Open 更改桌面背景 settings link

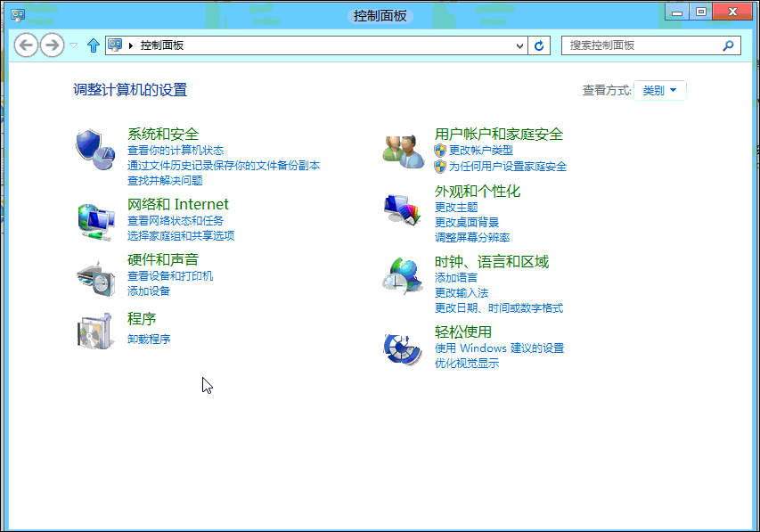[466, 221]
